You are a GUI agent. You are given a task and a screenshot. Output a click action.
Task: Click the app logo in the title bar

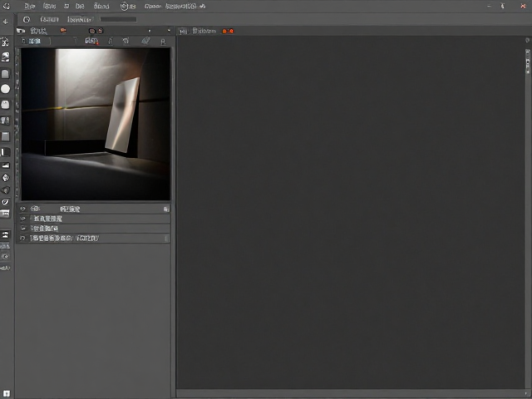[7, 6]
